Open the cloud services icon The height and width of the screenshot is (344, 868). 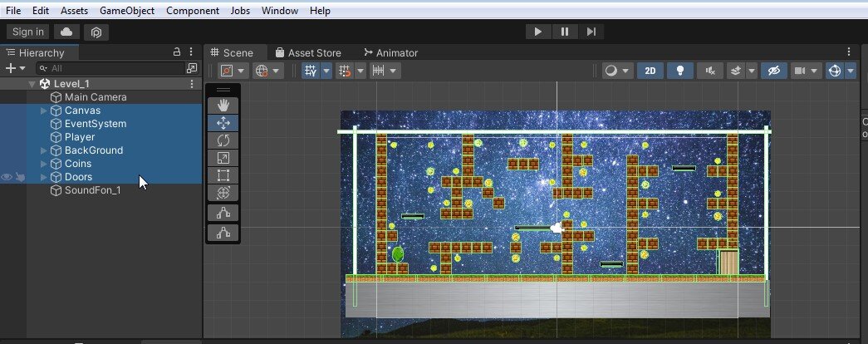tap(66, 32)
